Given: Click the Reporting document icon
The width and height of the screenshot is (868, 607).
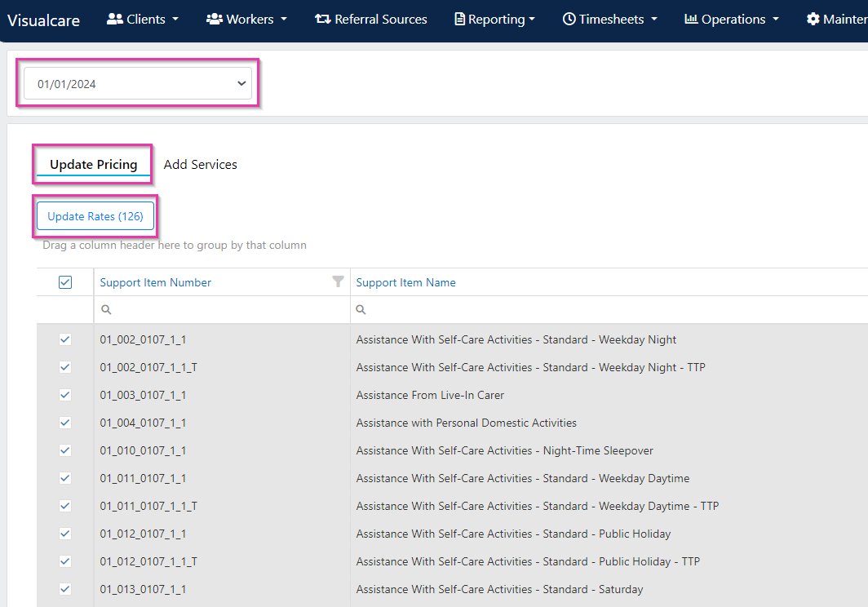Looking at the screenshot, I should pos(459,19).
